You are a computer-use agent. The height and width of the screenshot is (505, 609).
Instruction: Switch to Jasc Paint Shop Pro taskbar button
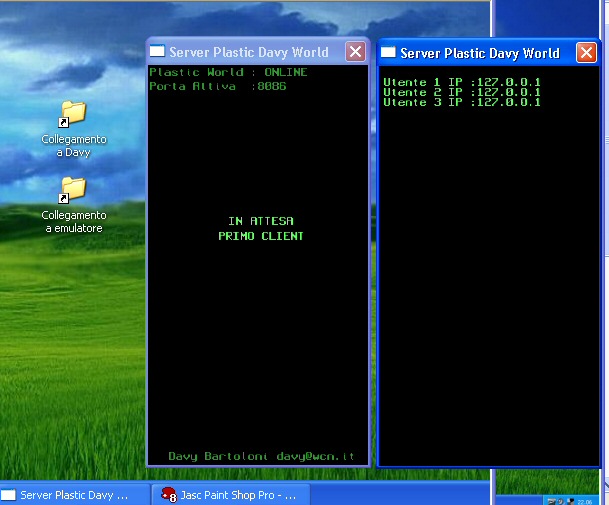(231, 495)
